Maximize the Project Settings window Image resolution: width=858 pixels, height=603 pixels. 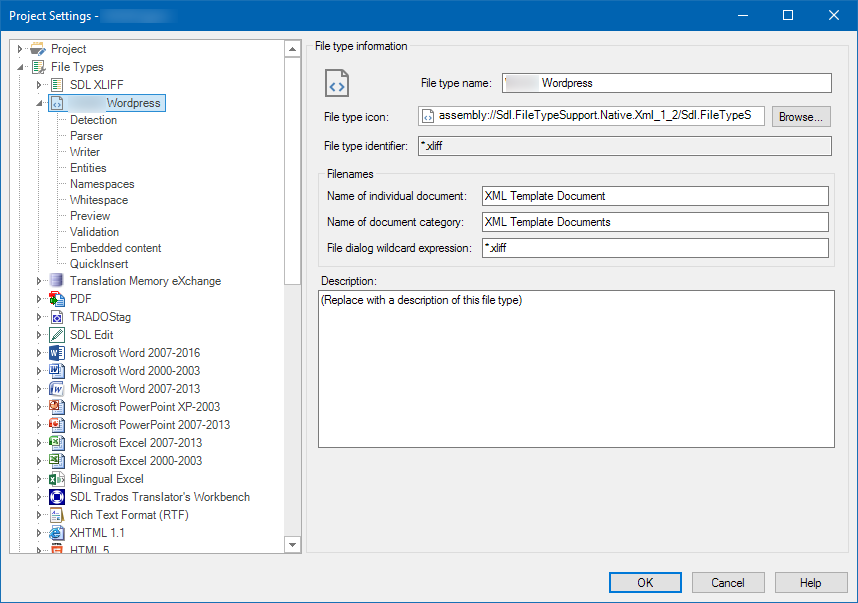click(x=788, y=15)
